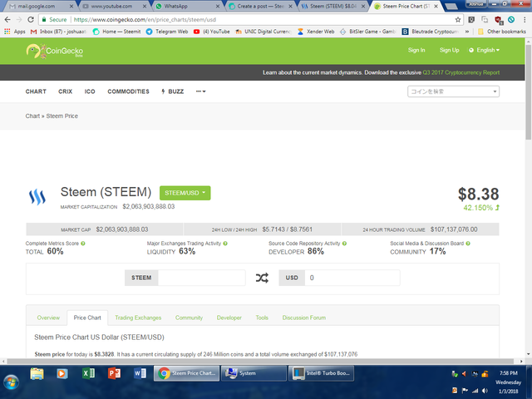Click the CoinGecko logo
The width and height of the screenshot is (532, 399).
tap(55, 51)
